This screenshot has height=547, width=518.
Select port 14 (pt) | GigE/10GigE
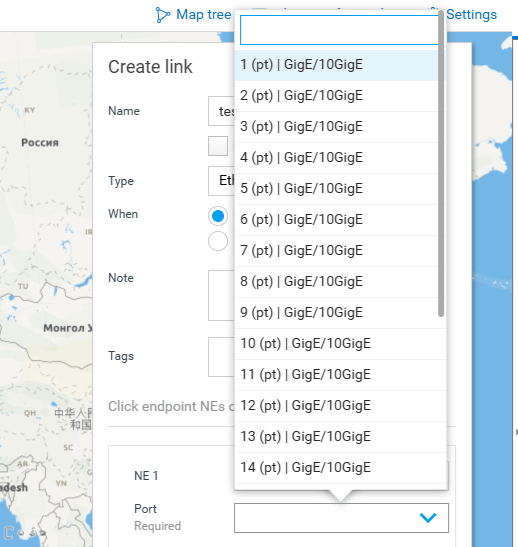[340, 468]
